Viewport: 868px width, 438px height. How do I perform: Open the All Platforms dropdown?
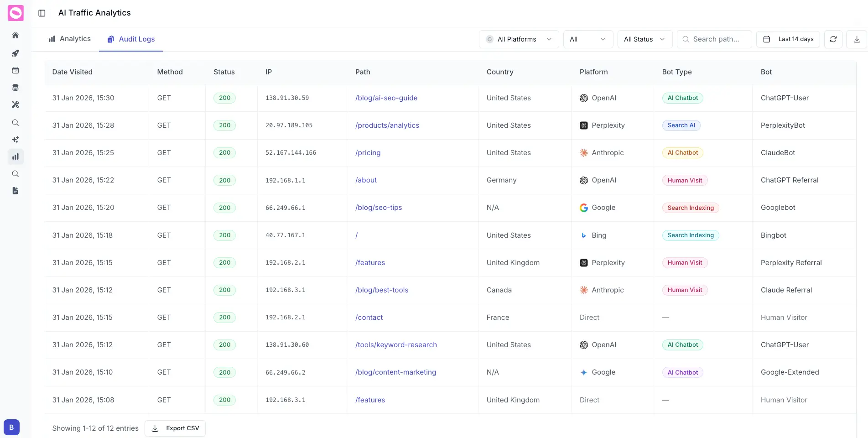click(519, 39)
